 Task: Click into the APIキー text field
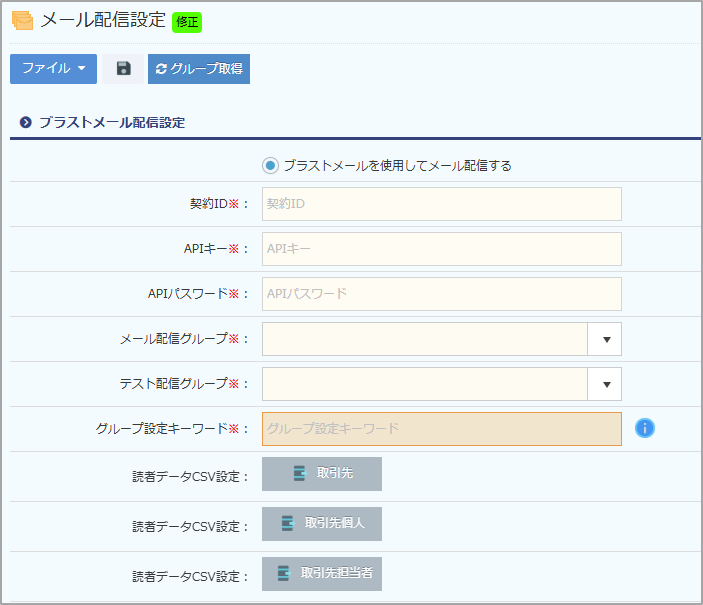441,249
